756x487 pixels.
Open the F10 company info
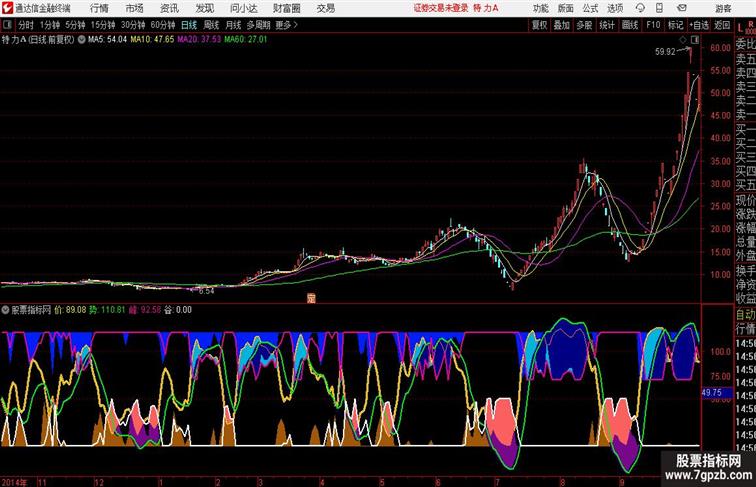[x=653, y=25]
